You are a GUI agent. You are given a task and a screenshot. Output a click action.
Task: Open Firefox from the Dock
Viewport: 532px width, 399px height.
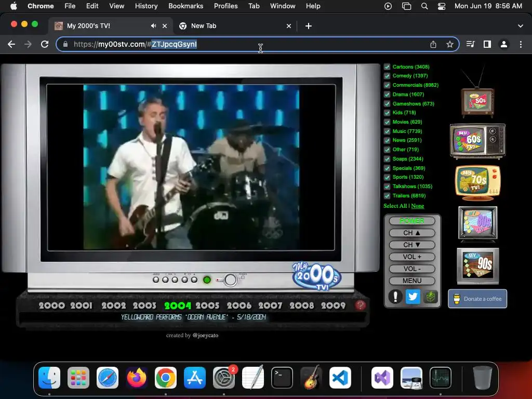click(x=137, y=378)
